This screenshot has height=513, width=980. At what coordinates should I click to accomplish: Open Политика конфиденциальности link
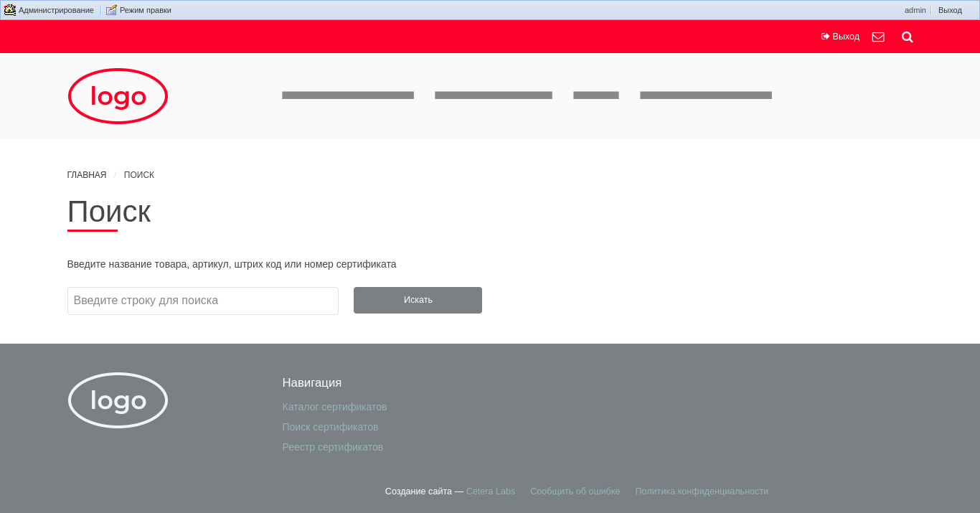tap(702, 491)
